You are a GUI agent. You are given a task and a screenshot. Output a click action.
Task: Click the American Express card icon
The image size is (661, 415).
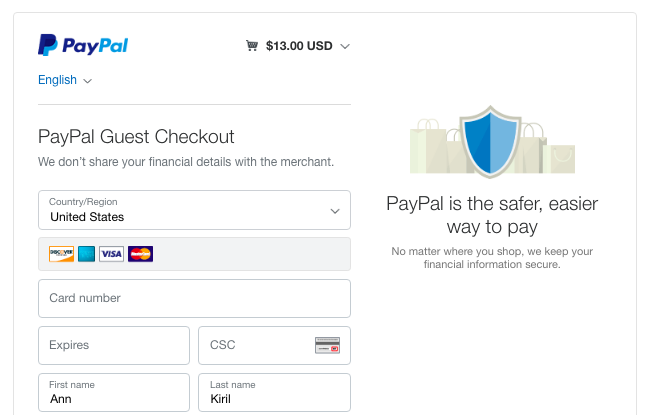tap(87, 254)
